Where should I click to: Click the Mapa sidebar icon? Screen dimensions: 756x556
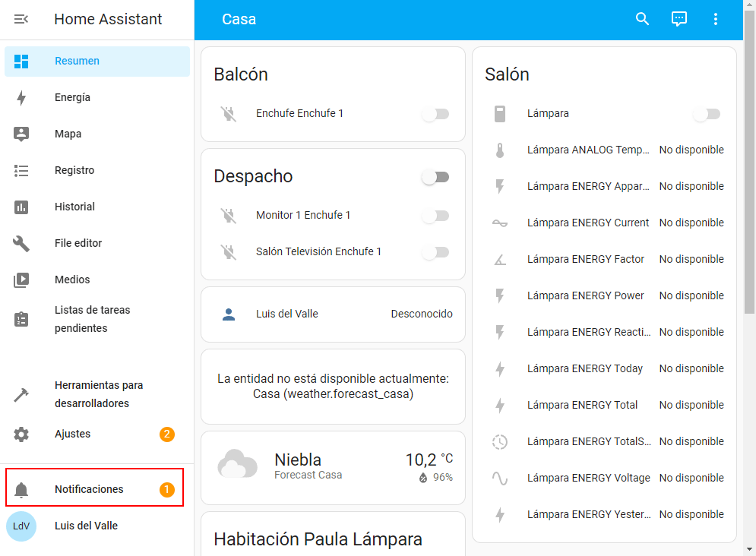(21, 134)
